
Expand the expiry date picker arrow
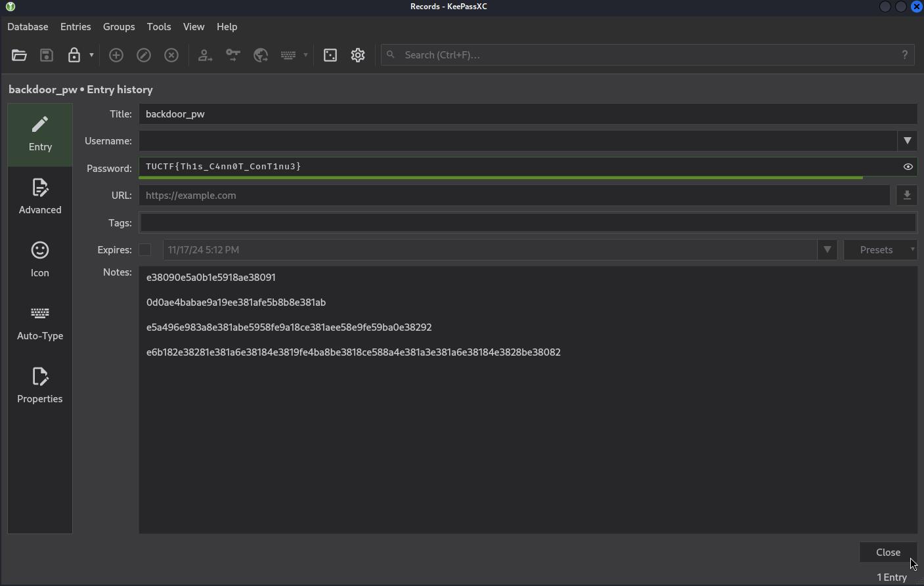tap(827, 250)
